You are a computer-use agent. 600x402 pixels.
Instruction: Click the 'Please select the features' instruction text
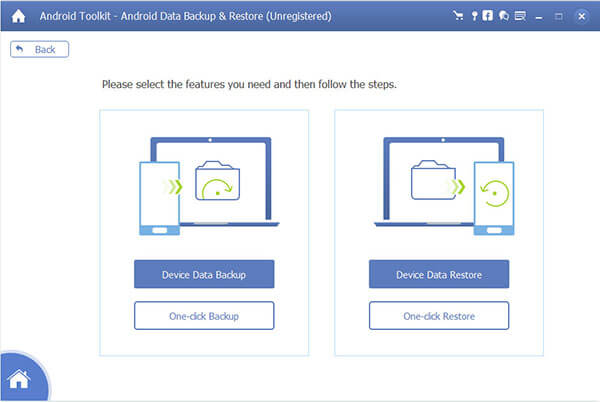pyautogui.click(x=249, y=85)
